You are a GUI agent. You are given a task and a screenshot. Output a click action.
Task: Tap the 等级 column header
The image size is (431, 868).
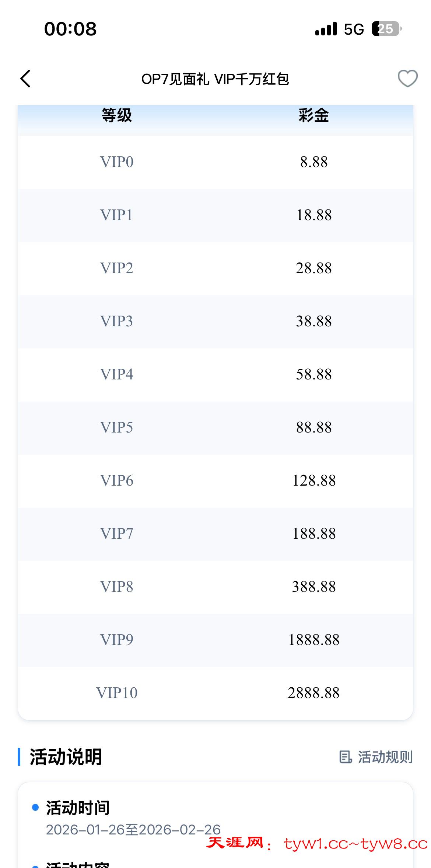tap(117, 115)
